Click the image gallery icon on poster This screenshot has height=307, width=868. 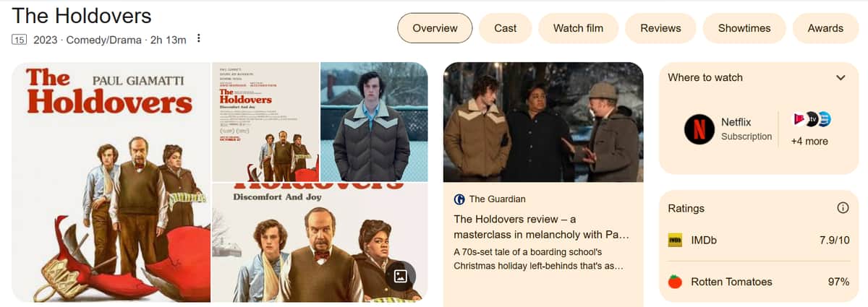[399, 275]
